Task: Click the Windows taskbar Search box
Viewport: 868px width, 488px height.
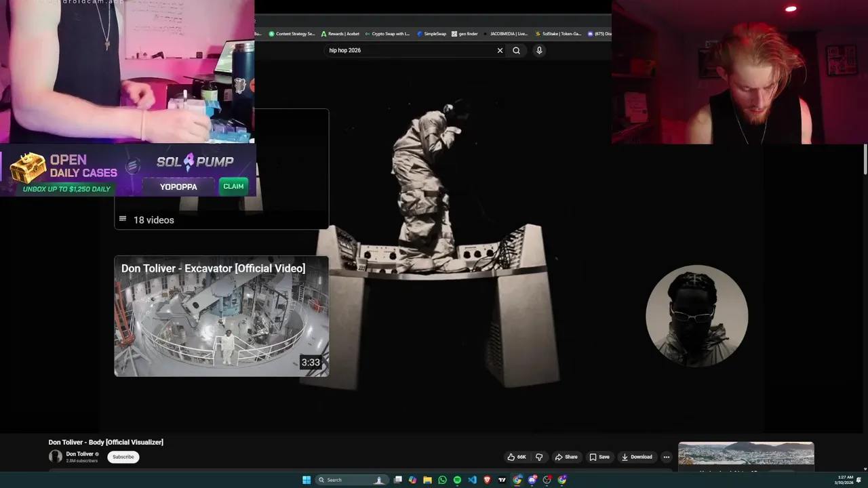Action: coord(351,480)
